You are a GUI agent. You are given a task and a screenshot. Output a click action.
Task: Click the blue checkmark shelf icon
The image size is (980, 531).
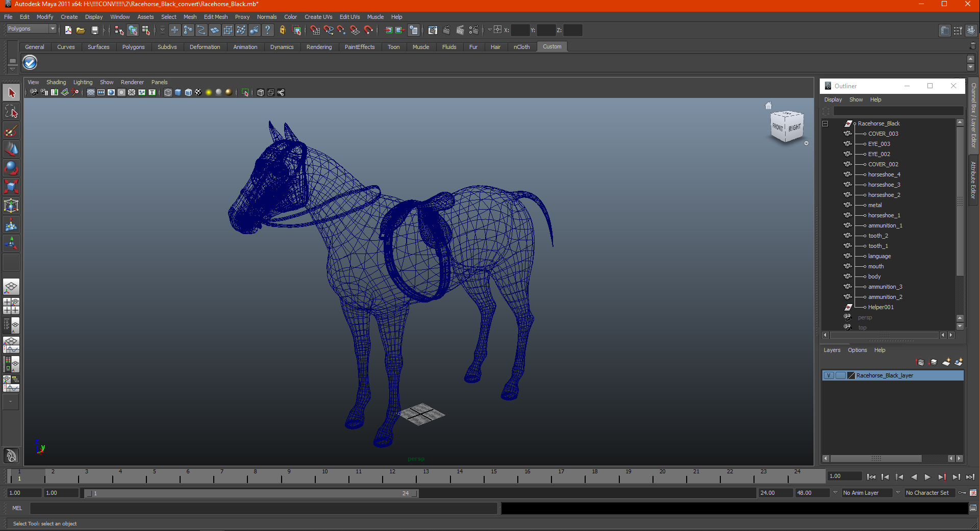(30, 63)
